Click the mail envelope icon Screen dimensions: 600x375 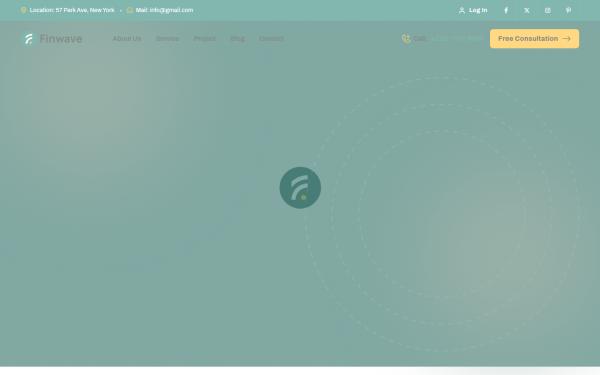(x=130, y=10)
